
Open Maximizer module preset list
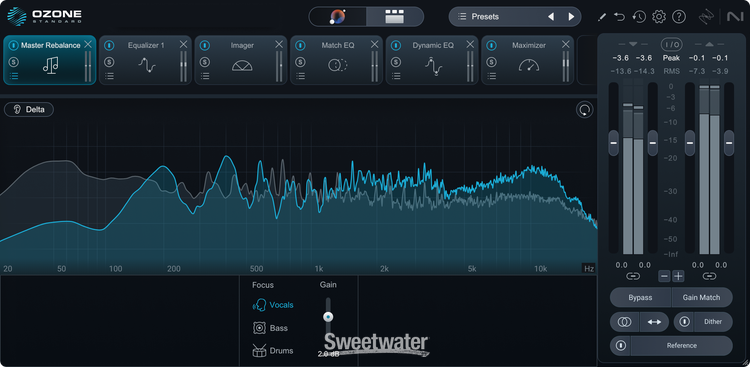[491, 76]
